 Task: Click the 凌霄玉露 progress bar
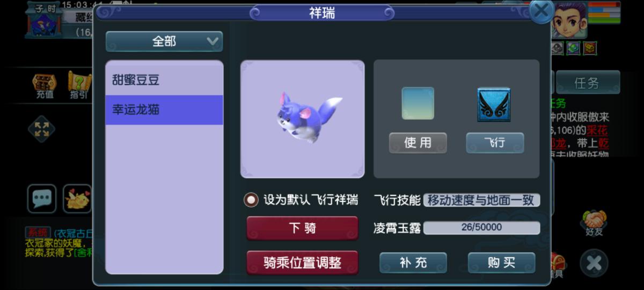tap(482, 228)
